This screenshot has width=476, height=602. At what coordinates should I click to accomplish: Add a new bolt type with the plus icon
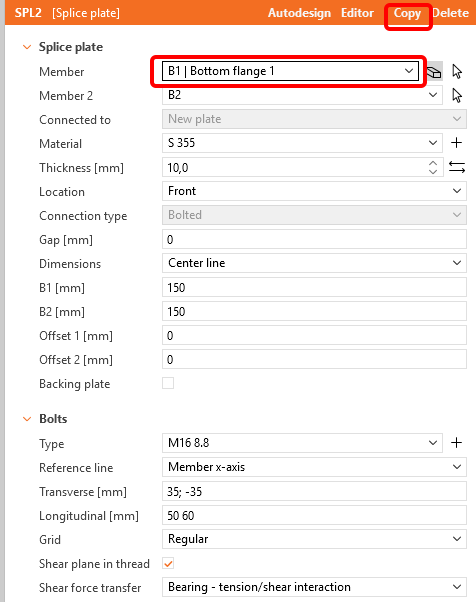pos(456,443)
